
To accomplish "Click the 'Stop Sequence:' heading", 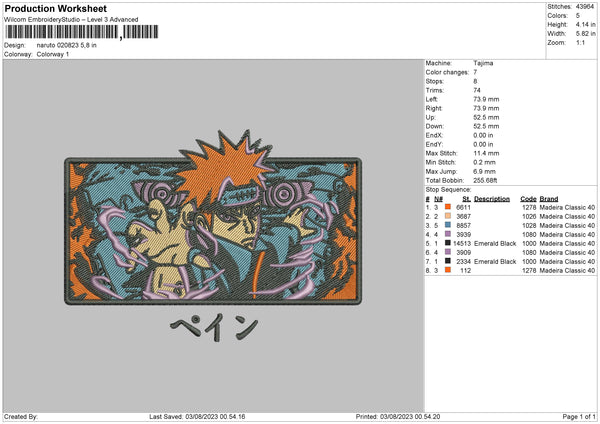I will (x=448, y=190).
